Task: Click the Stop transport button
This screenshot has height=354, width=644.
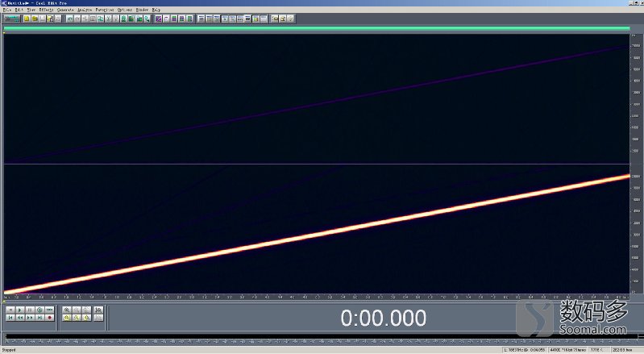Action: pyautogui.click(x=10, y=310)
